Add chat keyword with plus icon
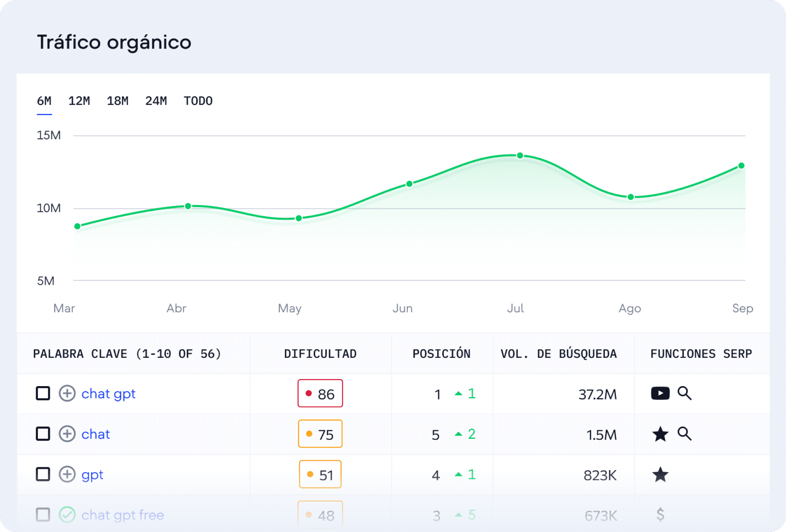This screenshot has width=786, height=532. 67,434
